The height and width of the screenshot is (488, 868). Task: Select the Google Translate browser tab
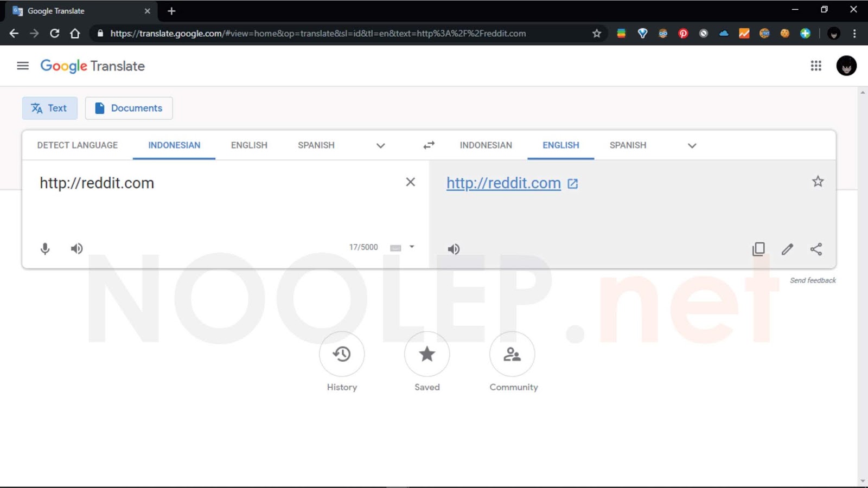(x=80, y=11)
